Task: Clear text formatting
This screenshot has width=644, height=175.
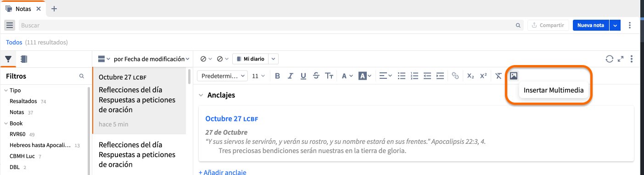Action: [x=498, y=76]
